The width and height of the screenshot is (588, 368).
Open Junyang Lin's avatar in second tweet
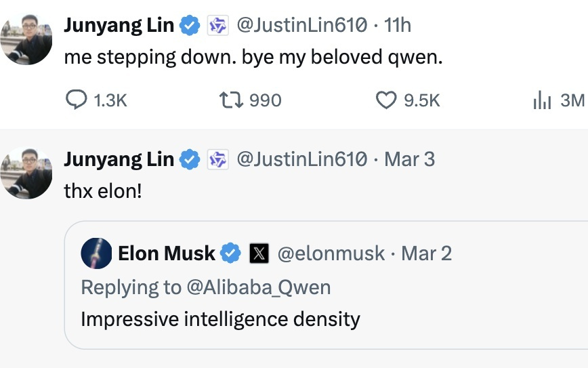click(x=26, y=173)
